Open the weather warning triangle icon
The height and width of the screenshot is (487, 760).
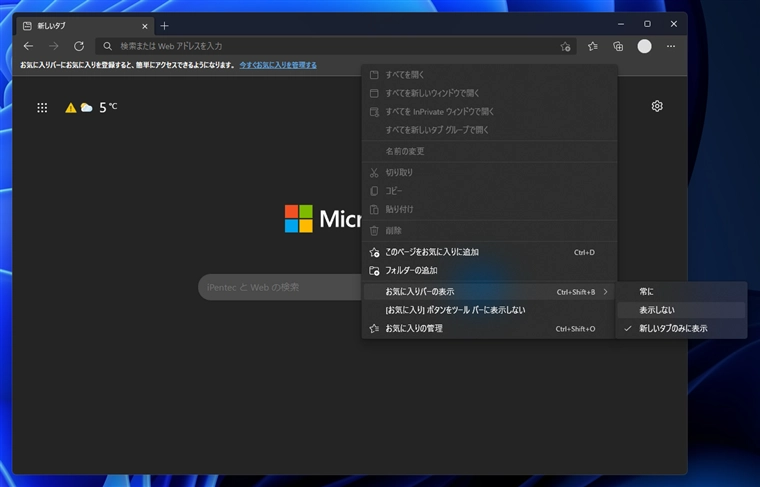coord(71,108)
